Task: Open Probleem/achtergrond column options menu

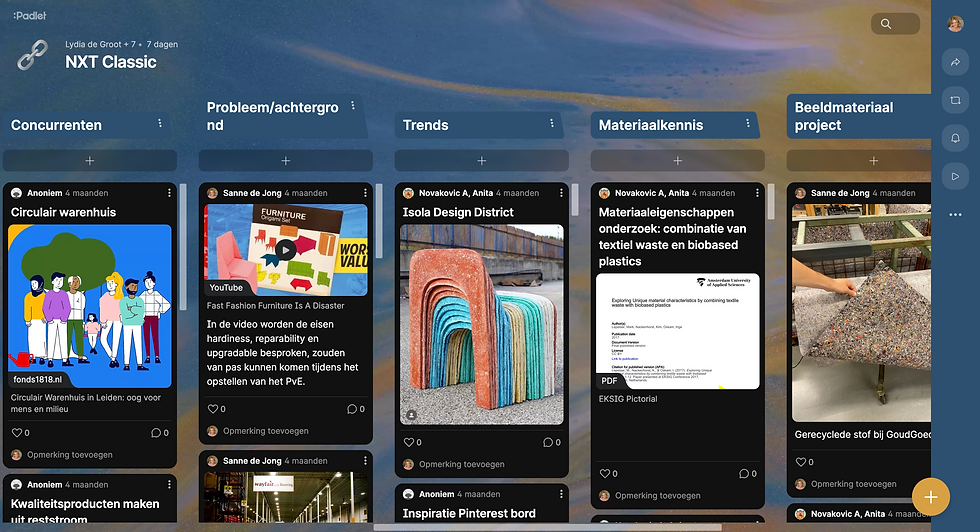Action: coord(353,106)
